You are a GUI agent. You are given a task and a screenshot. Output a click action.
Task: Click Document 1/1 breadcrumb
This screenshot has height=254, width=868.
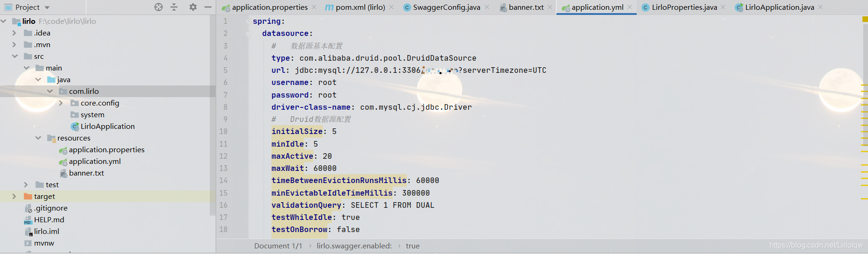tap(278, 246)
